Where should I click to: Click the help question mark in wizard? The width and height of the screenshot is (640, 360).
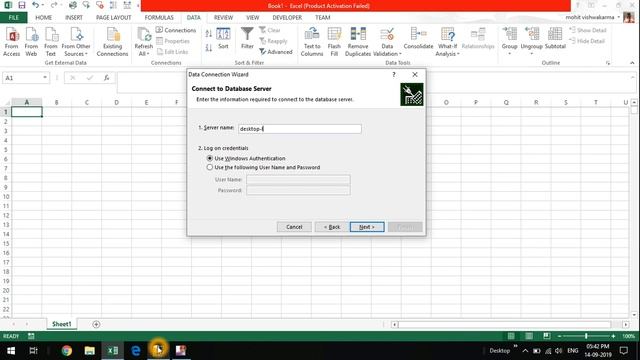point(394,74)
